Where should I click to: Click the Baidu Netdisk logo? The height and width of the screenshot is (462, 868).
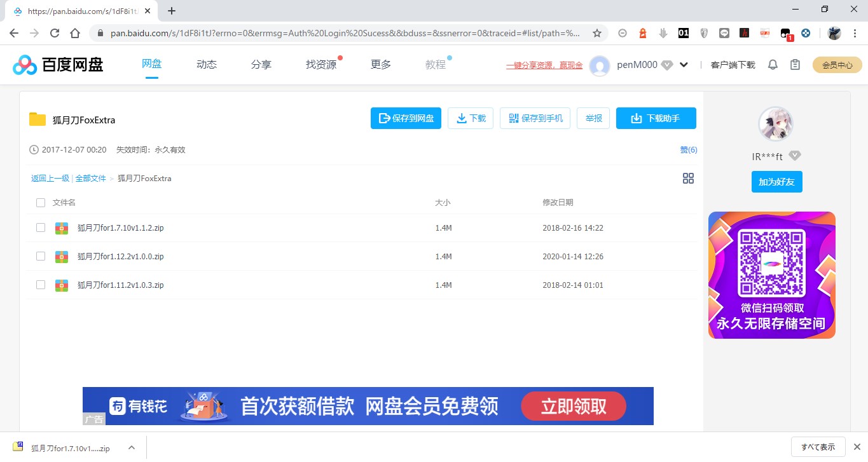(x=58, y=65)
